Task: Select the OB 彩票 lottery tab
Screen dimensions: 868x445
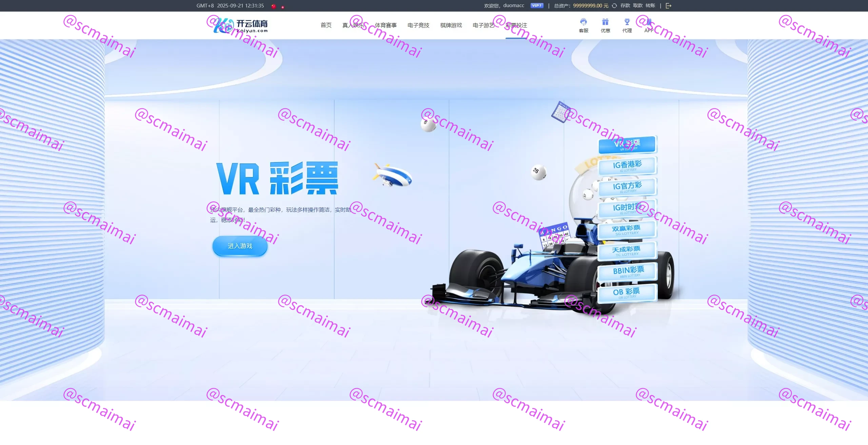Action: pos(627,293)
